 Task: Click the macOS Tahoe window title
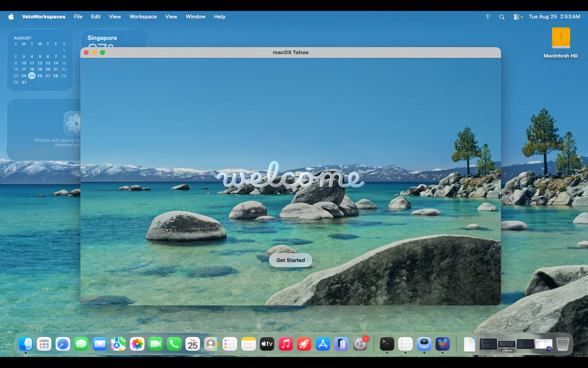[x=291, y=52]
